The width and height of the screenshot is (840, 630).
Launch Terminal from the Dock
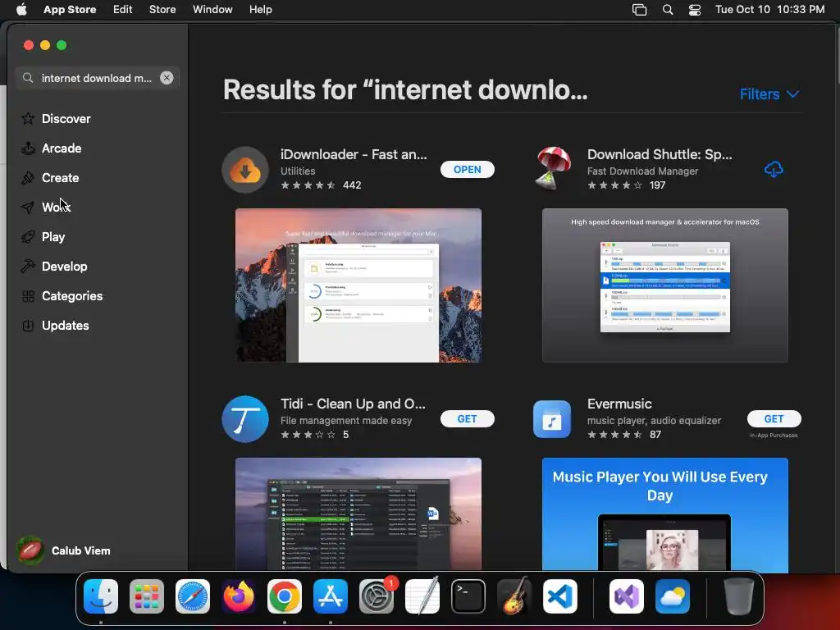468,596
